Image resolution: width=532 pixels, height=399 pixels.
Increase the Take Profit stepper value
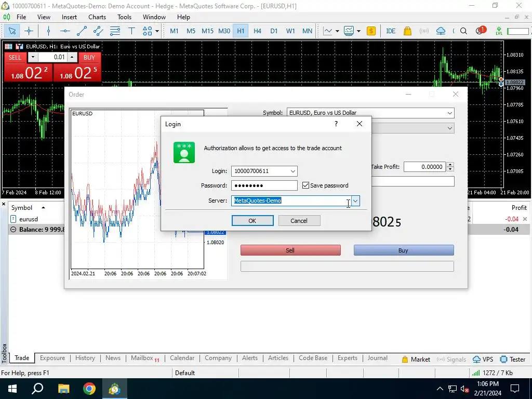(x=450, y=165)
